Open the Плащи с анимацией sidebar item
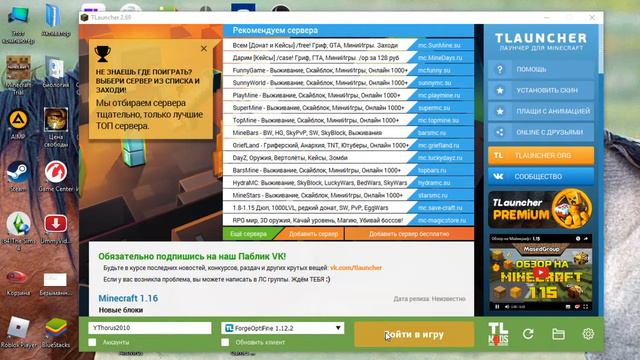The height and width of the screenshot is (360, 640). [541, 111]
